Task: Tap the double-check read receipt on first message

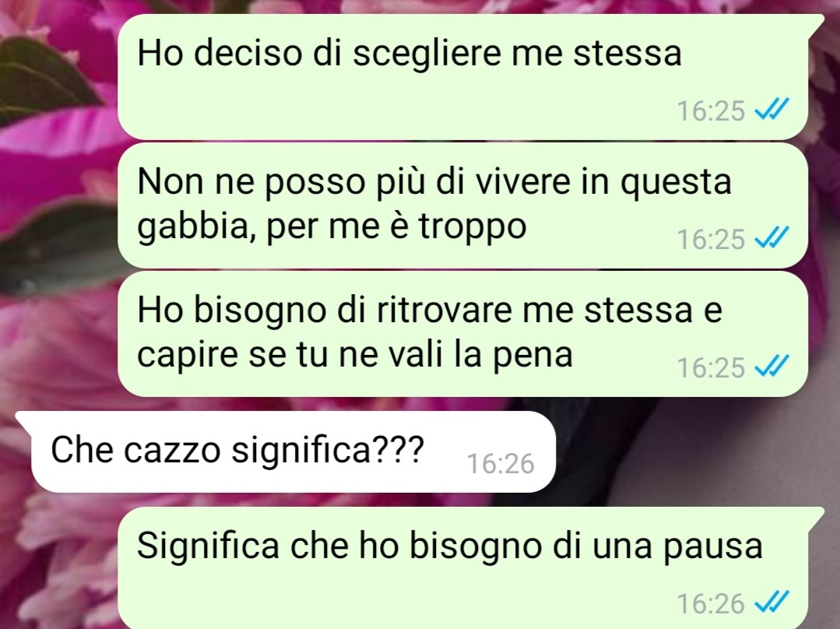Action: 771,111
